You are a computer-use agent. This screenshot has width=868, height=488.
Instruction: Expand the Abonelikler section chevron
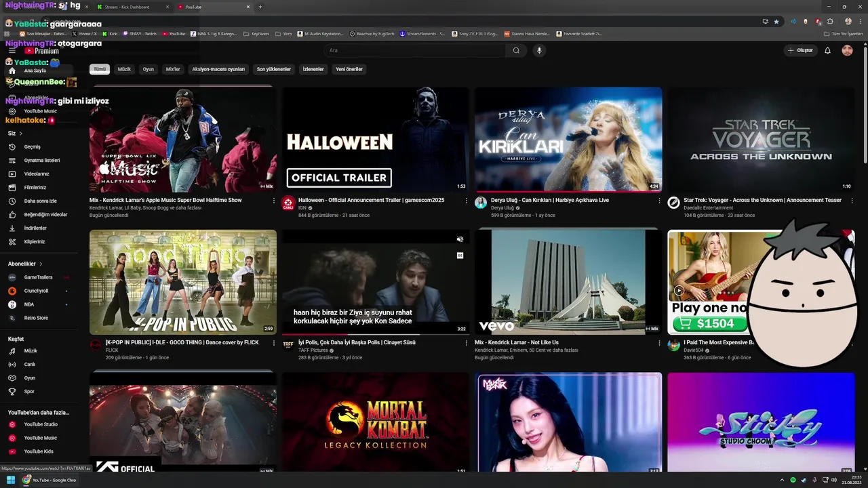pos(41,264)
